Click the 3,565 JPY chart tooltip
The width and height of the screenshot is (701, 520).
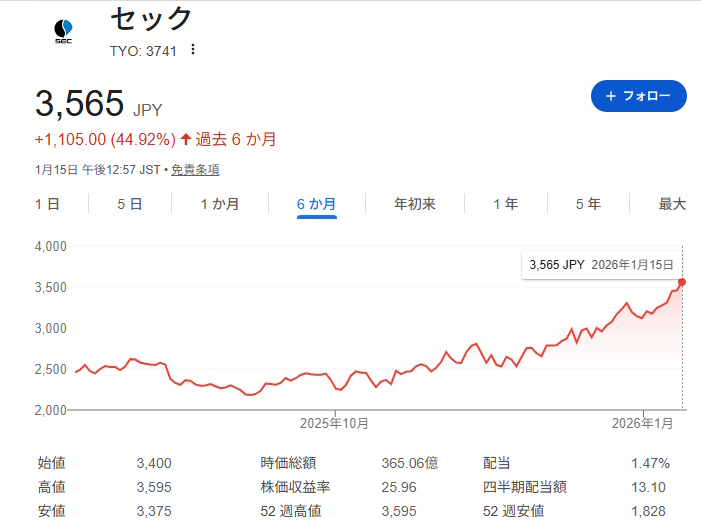click(601, 265)
